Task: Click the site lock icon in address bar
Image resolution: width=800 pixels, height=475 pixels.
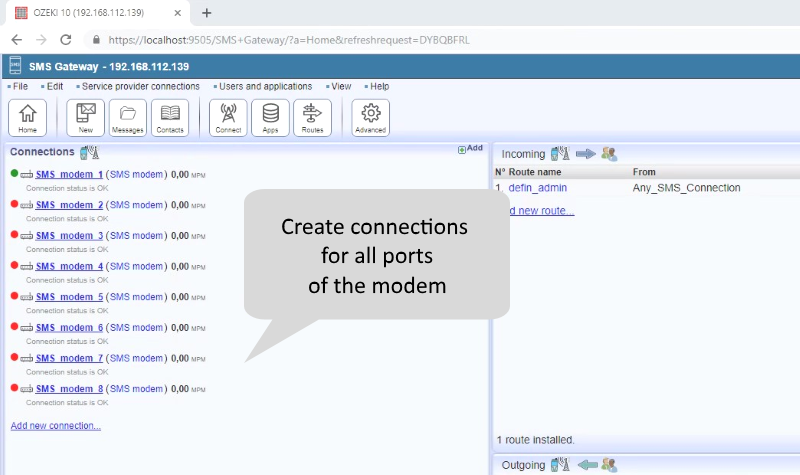Action: click(x=96, y=40)
